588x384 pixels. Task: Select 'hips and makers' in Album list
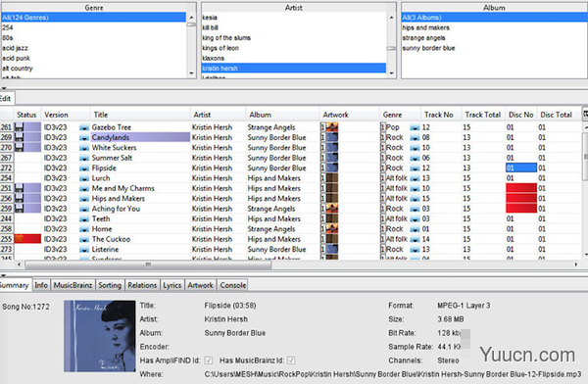(494, 27)
